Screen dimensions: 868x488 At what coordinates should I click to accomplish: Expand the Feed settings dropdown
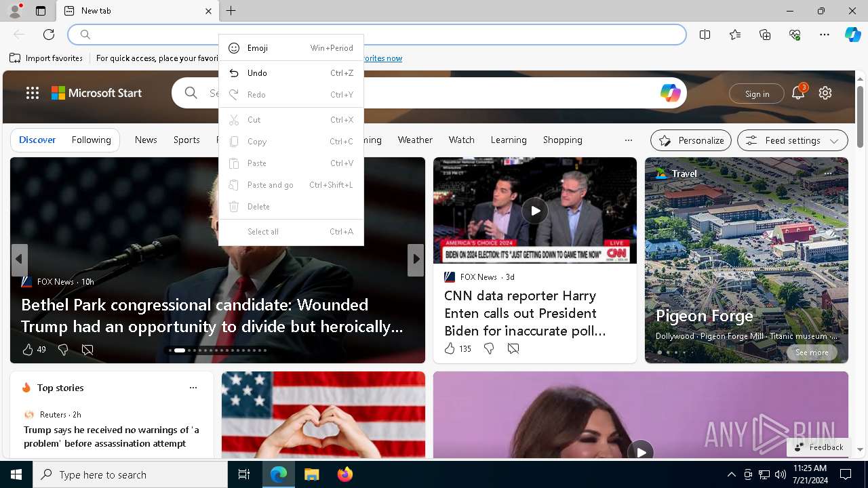(793, 140)
